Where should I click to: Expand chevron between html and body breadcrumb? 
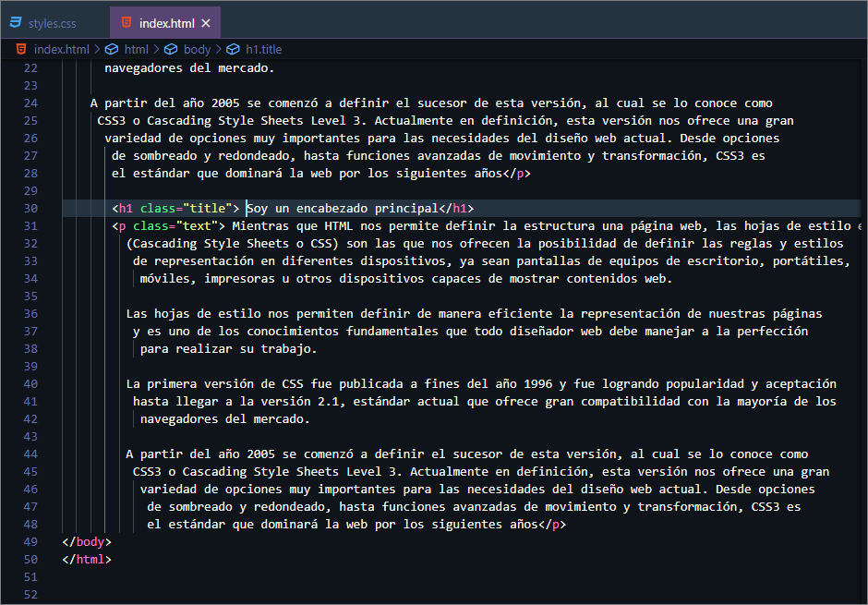tap(157, 49)
